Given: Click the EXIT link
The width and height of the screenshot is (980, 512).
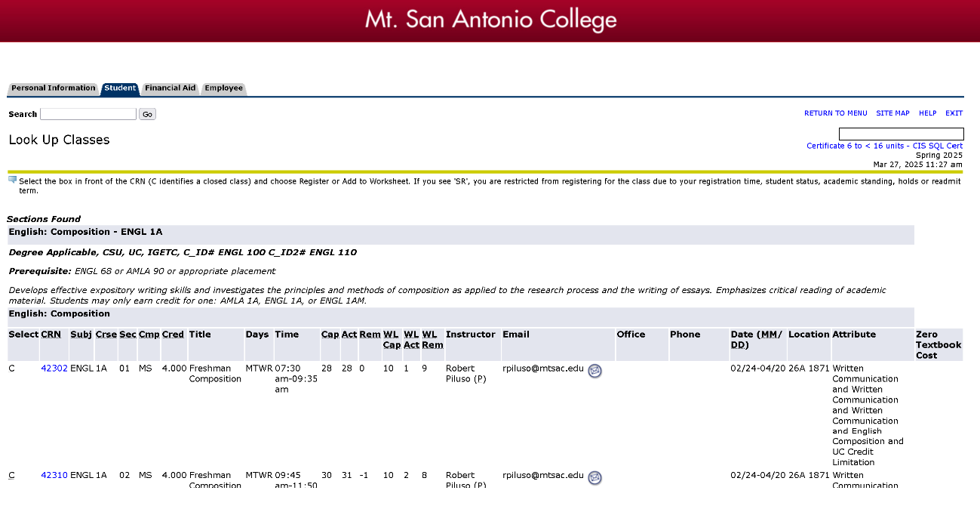Looking at the screenshot, I should pyautogui.click(x=954, y=113).
